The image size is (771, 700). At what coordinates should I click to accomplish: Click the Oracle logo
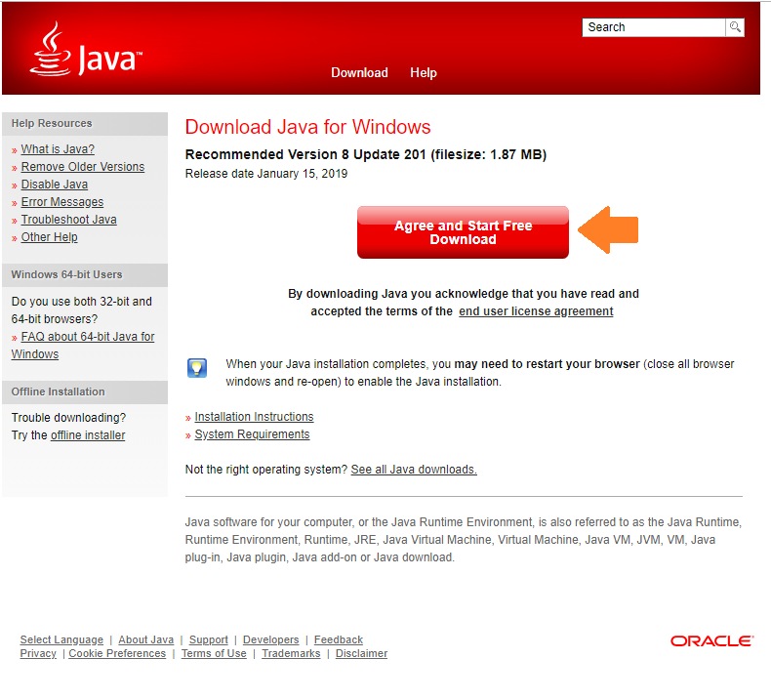(x=711, y=640)
